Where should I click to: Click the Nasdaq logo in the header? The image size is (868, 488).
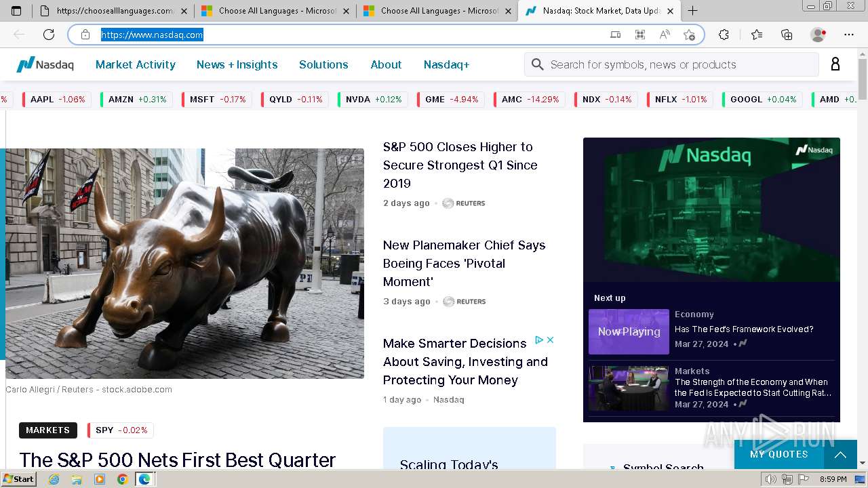(x=45, y=64)
